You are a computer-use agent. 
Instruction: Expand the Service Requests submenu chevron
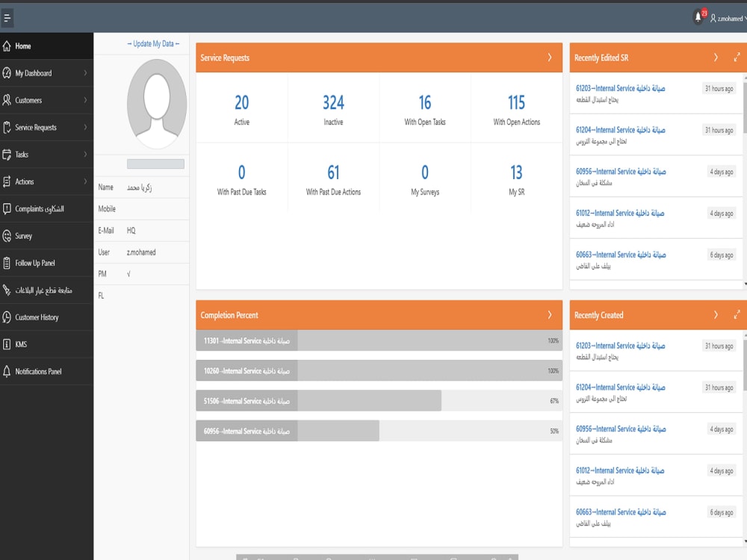click(x=85, y=127)
